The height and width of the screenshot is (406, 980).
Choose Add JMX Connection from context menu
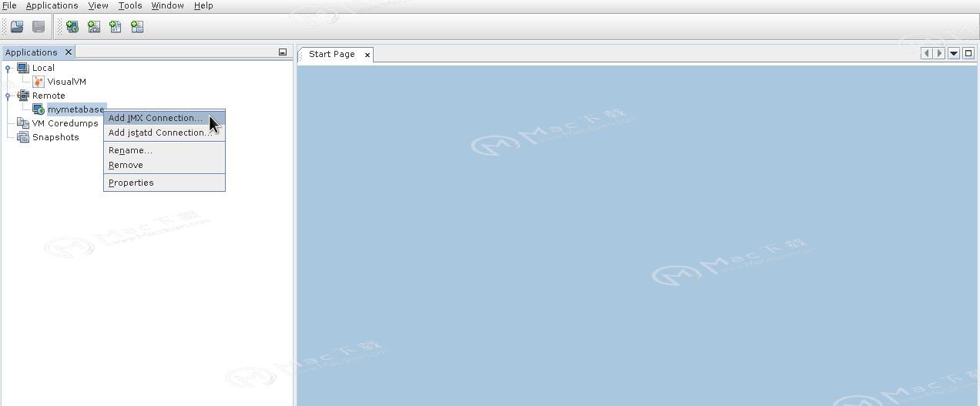[x=164, y=118]
